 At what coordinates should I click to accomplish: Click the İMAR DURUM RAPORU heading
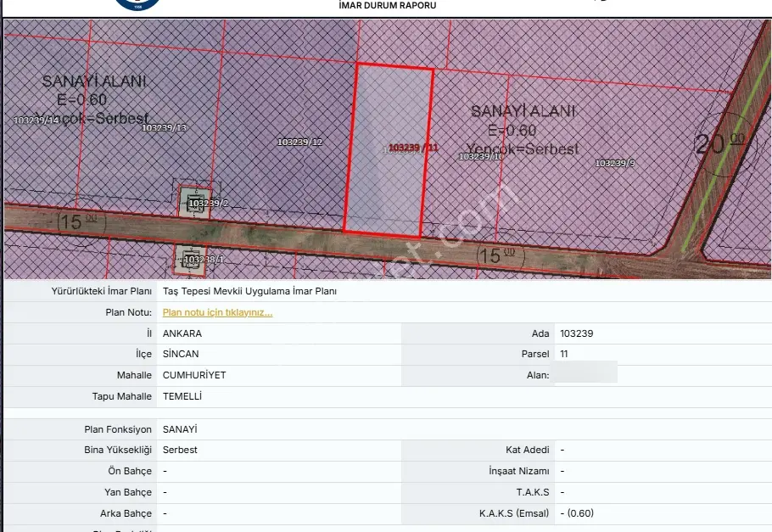[x=388, y=5]
